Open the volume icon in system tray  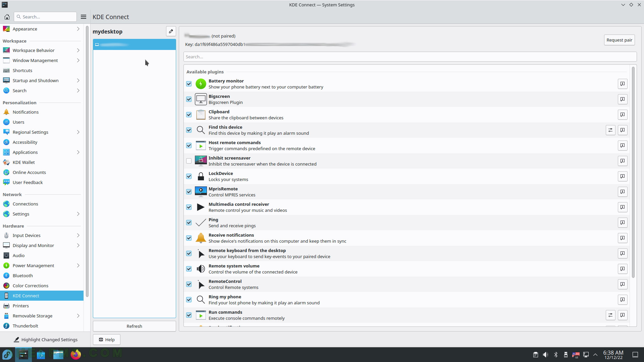[545, 355]
